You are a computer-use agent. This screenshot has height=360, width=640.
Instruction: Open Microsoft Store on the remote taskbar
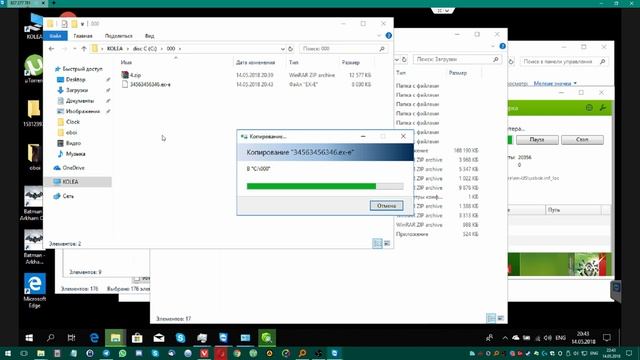(x=137, y=338)
